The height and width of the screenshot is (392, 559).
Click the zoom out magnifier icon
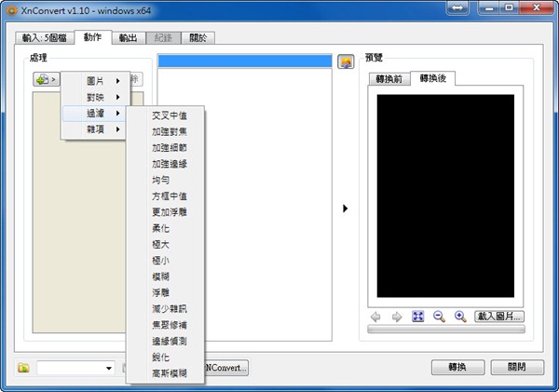439,317
